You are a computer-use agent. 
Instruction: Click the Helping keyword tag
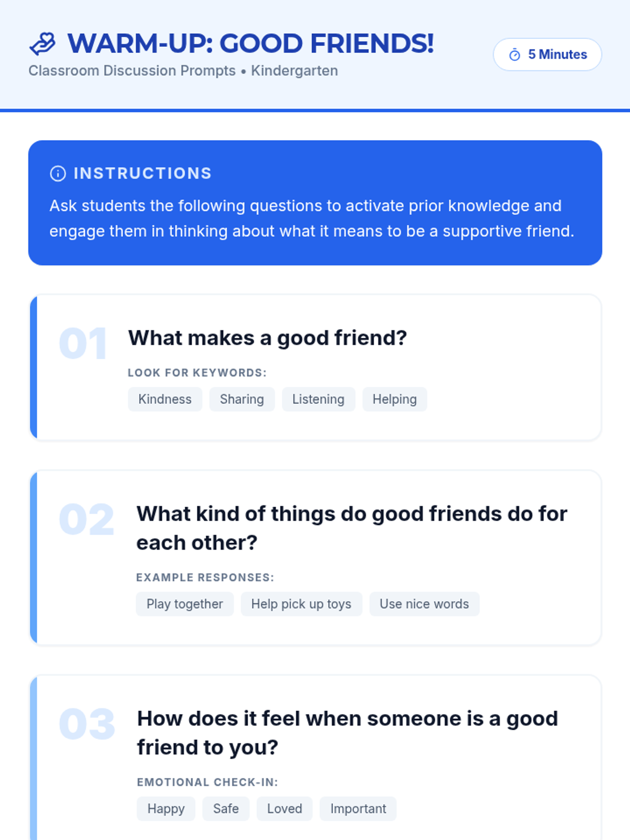395,399
